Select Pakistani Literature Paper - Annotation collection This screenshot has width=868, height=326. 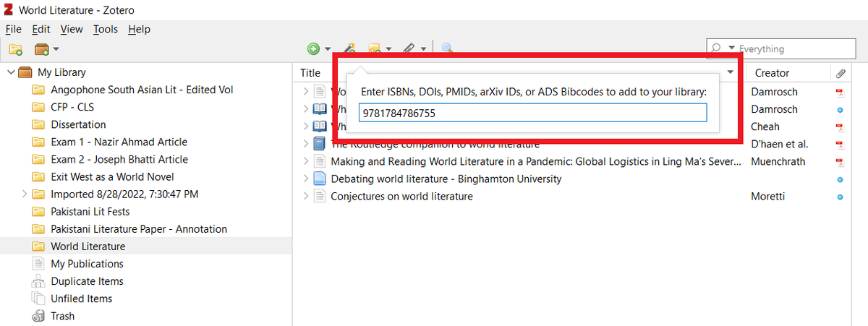click(139, 228)
